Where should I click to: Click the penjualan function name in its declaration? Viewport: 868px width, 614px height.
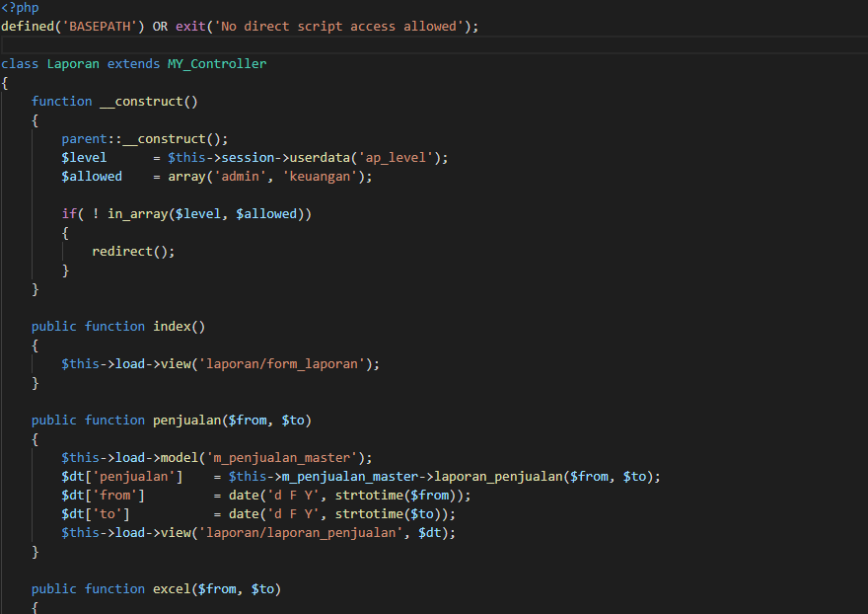click(x=186, y=421)
